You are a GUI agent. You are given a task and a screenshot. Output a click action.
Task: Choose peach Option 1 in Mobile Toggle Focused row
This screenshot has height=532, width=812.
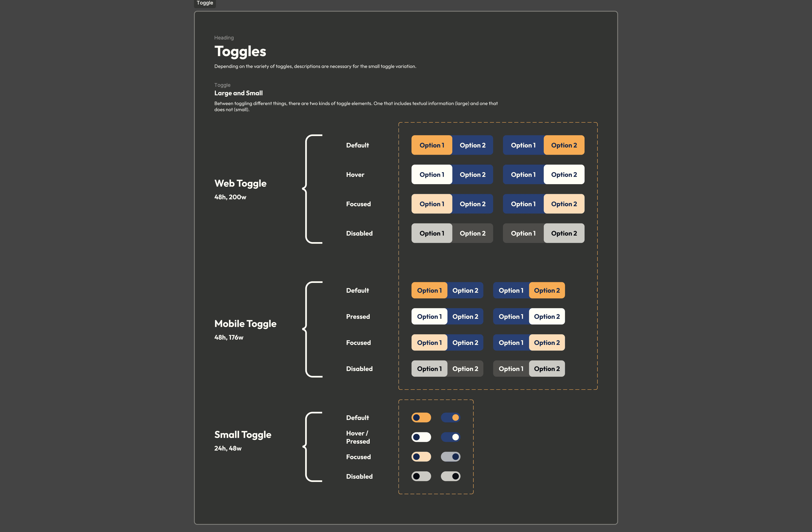(x=429, y=343)
